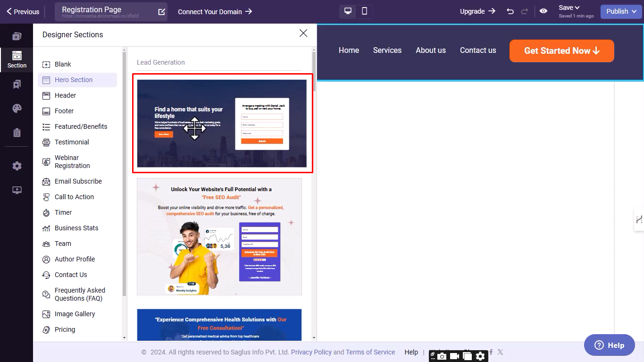
Task: Click Home in the page navigation
Action: pos(349,51)
